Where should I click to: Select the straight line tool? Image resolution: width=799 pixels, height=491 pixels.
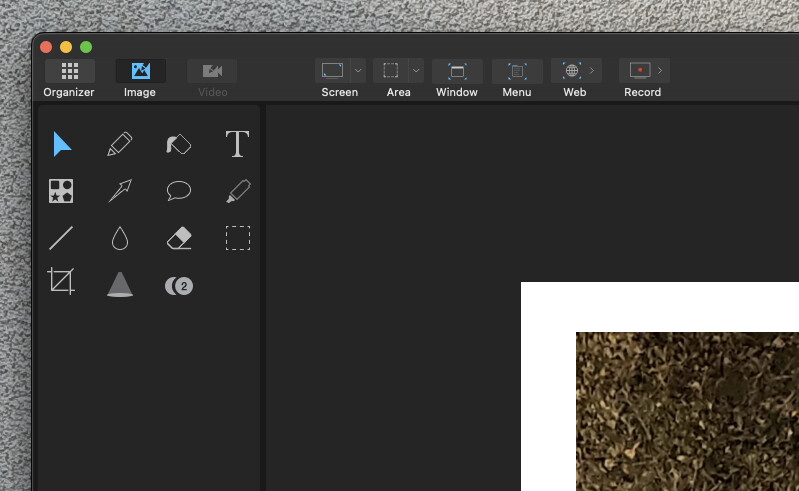tap(61, 238)
